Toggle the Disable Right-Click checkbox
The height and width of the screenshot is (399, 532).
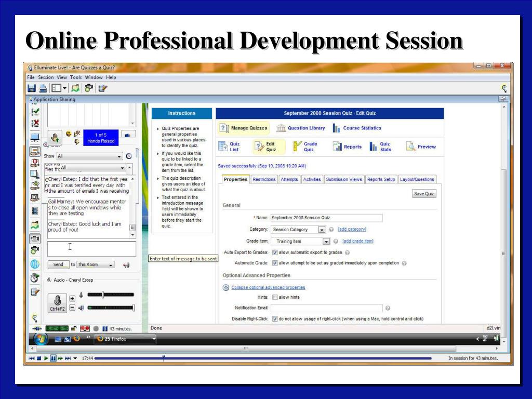(275, 319)
